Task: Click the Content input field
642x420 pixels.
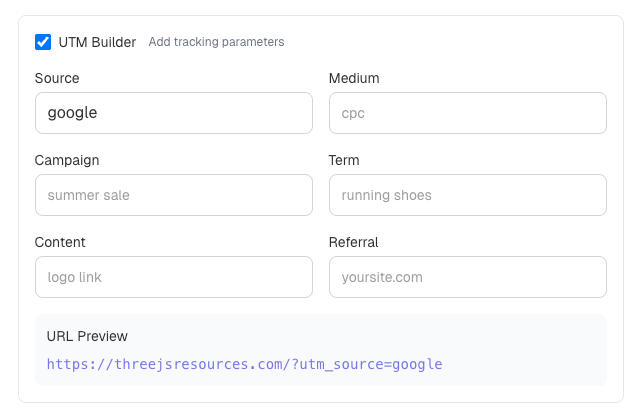Action: (173, 277)
